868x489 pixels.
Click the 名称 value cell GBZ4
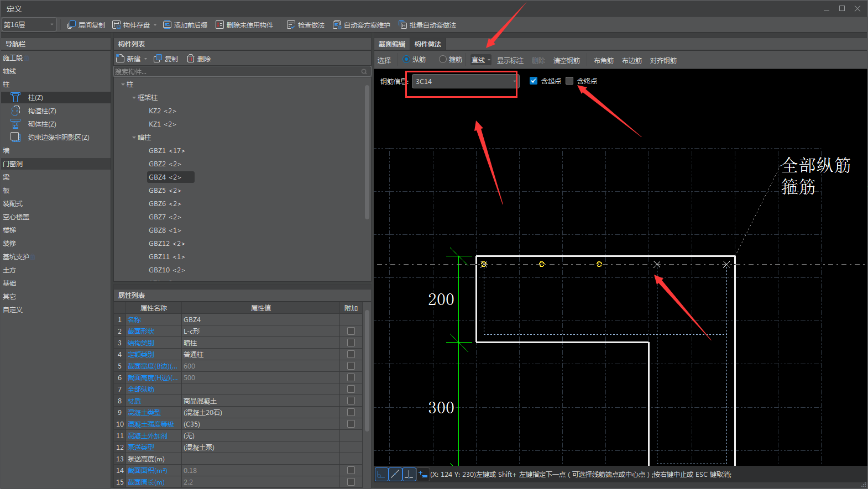click(260, 320)
